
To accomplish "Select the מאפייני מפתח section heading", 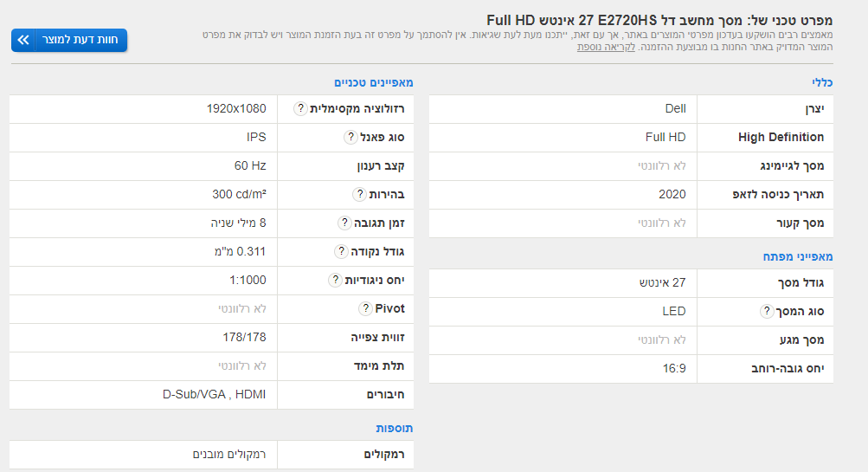I will tap(798, 256).
